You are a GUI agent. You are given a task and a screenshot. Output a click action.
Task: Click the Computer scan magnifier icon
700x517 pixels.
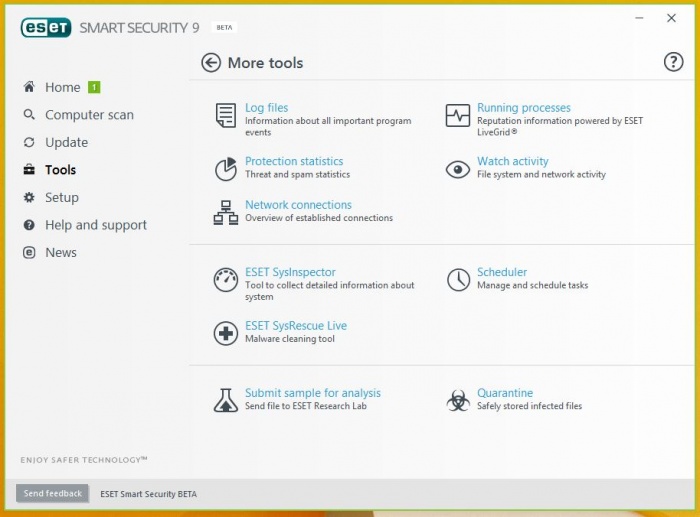click(x=29, y=115)
